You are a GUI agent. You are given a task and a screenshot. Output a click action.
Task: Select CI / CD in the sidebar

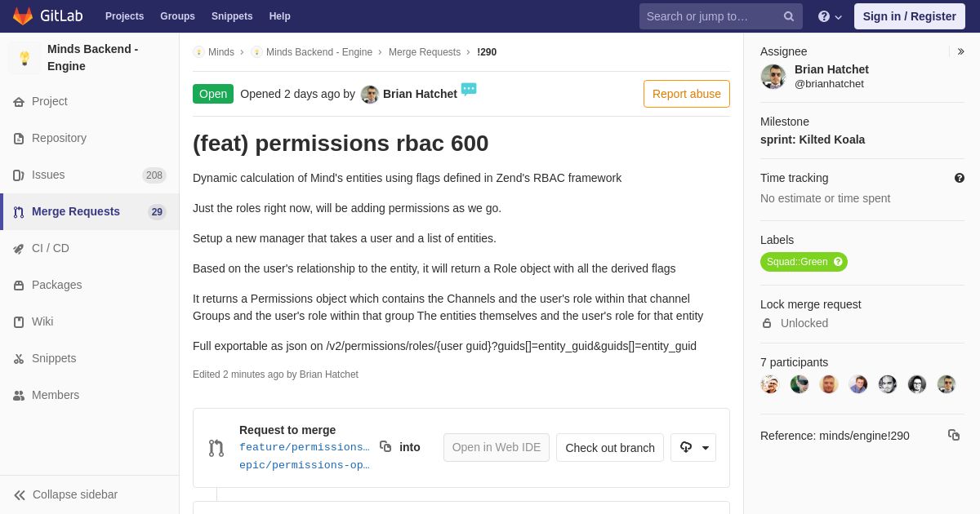pos(51,248)
